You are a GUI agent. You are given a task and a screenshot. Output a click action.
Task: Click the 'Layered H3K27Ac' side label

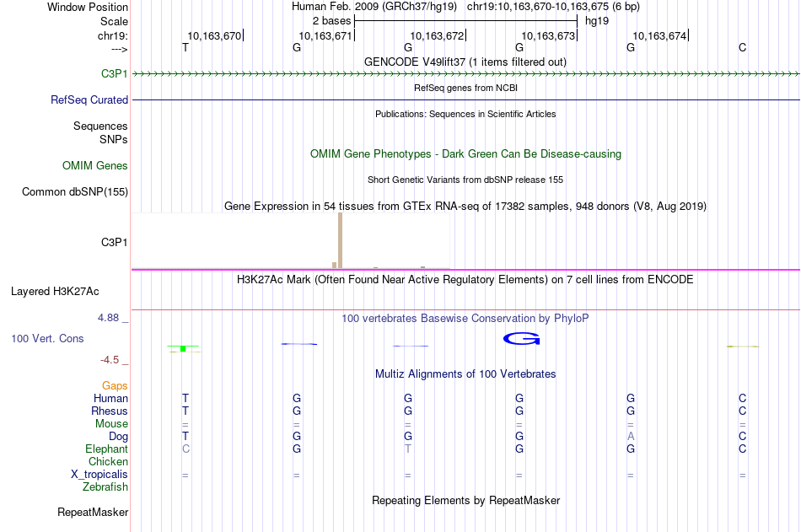[x=55, y=292]
